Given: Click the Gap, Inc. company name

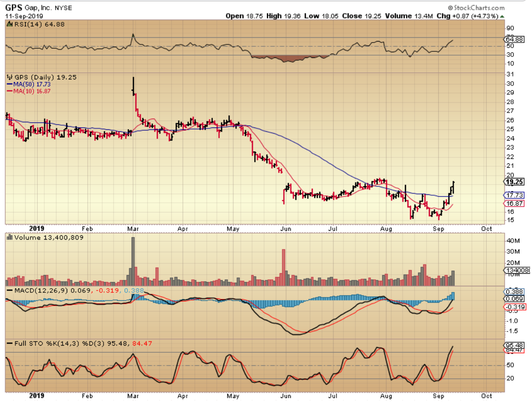Looking at the screenshot, I should [x=38, y=7].
